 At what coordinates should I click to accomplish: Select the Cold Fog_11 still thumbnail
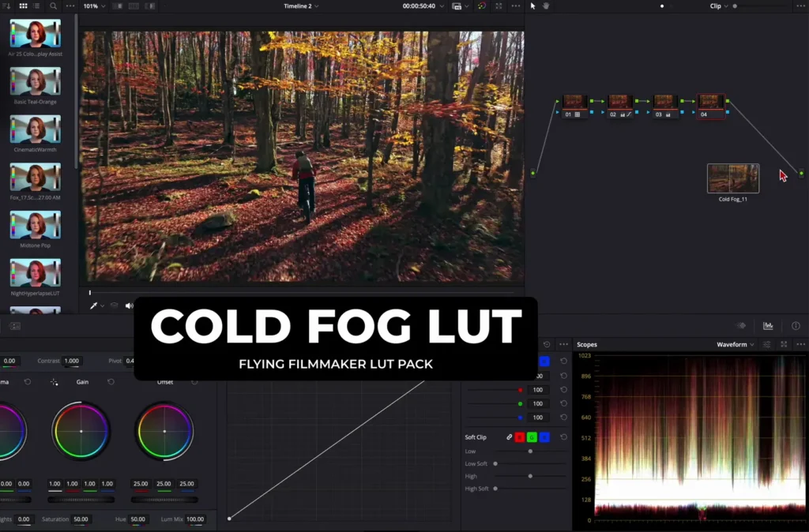tap(732, 175)
